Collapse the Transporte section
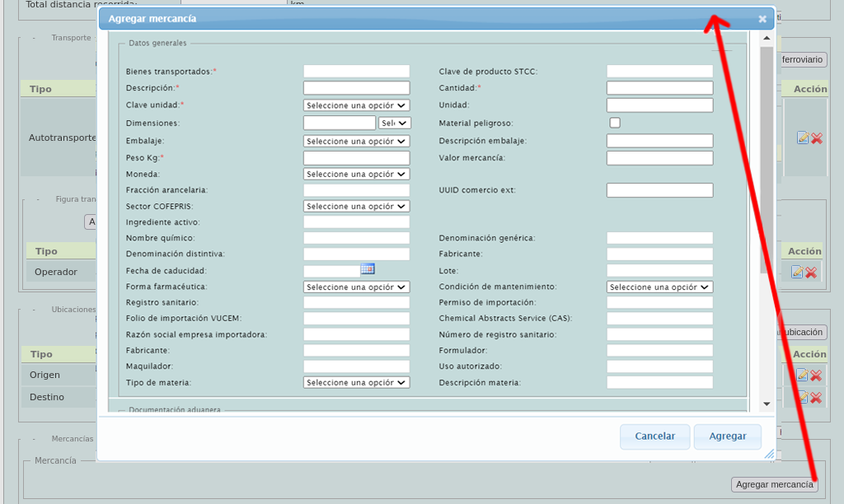 (35, 38)
